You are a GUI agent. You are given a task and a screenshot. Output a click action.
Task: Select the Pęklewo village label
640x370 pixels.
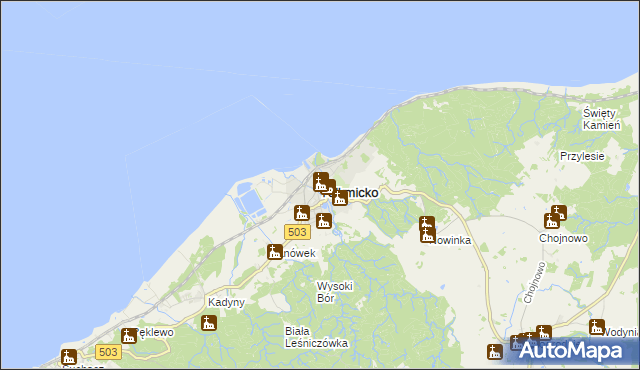coord(155,332)
